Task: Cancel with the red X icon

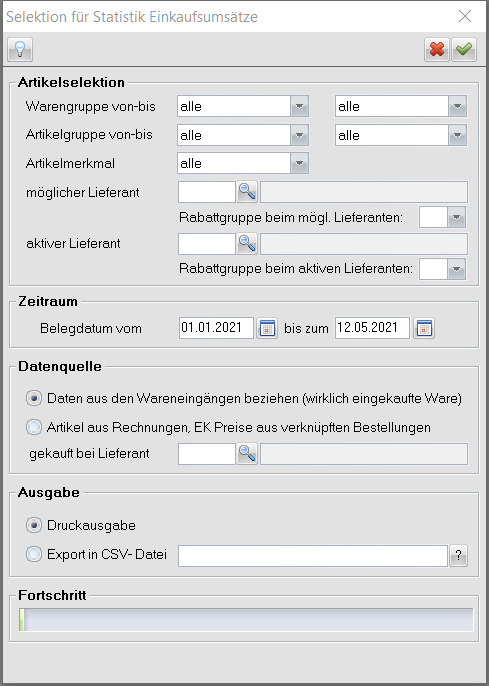Action: 437,49
